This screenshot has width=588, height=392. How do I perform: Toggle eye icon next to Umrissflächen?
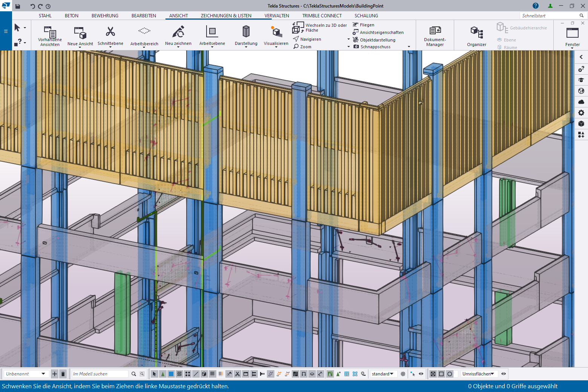pos(504,374)
